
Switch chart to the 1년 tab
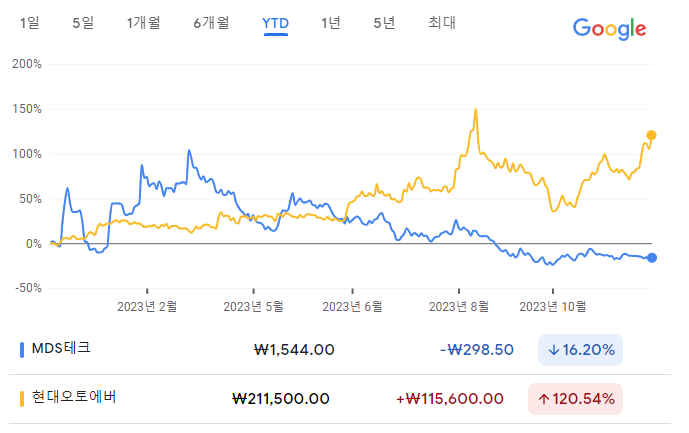(331, 23)
